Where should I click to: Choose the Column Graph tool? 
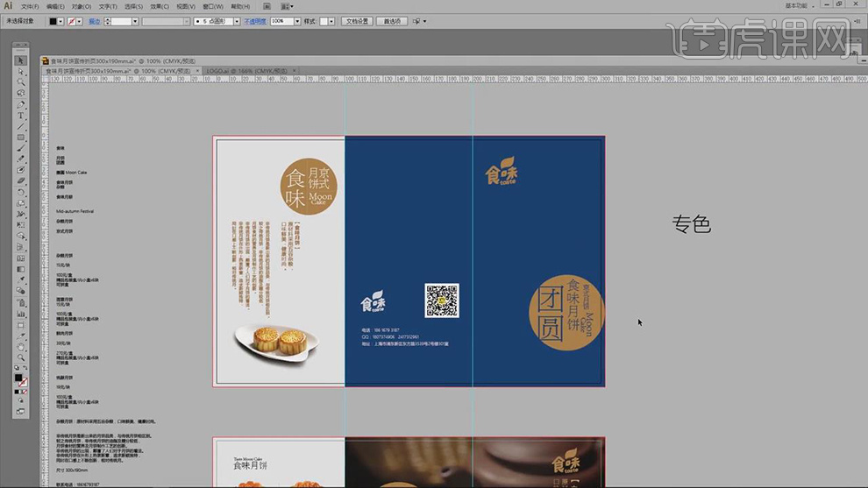tap(20, 314)
